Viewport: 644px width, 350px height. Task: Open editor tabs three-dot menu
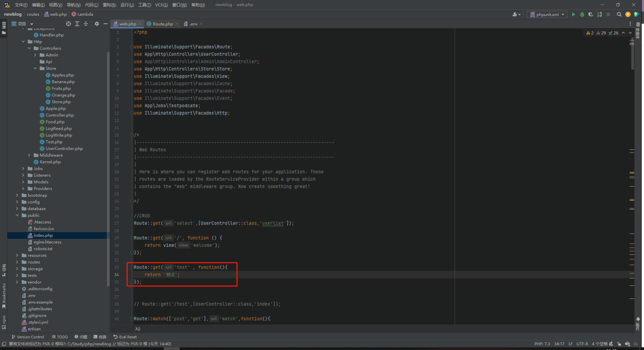630,24
